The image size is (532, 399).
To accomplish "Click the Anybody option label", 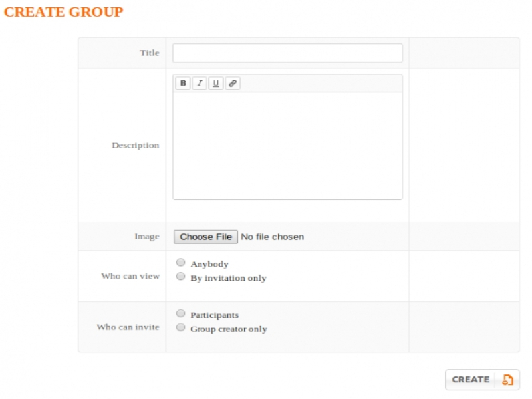I will pos(209,264).
